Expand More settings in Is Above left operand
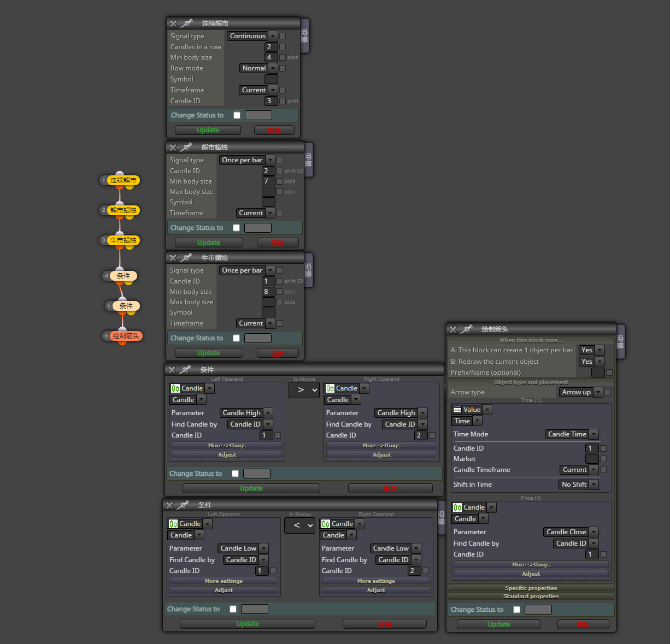Viewport: 670px width, 644px height. (227, 446)
